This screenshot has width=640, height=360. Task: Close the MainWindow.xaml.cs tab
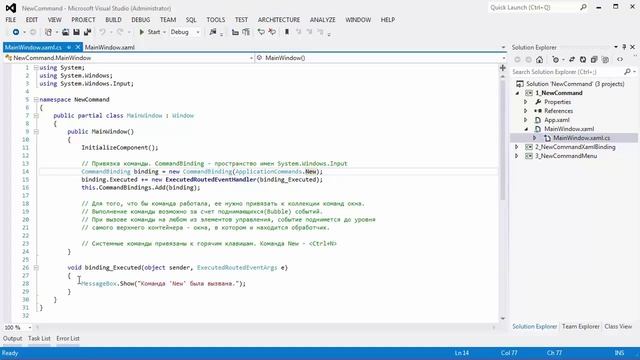click(78, 47)
